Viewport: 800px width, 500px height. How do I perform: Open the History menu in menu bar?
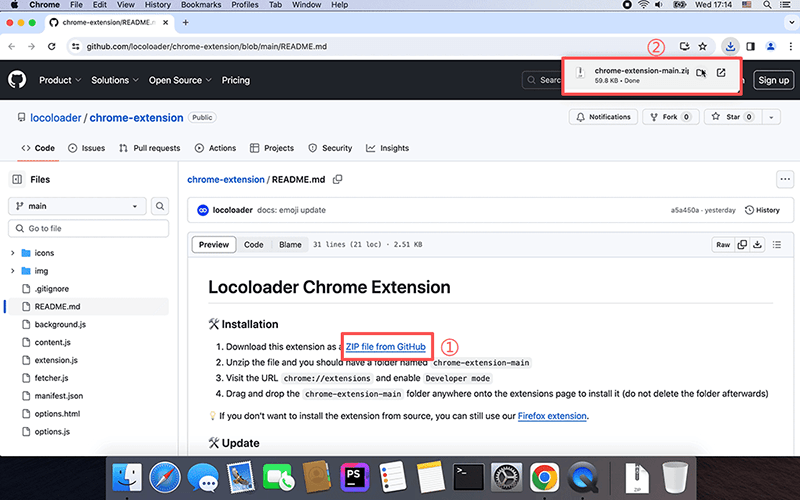[158, 5]
